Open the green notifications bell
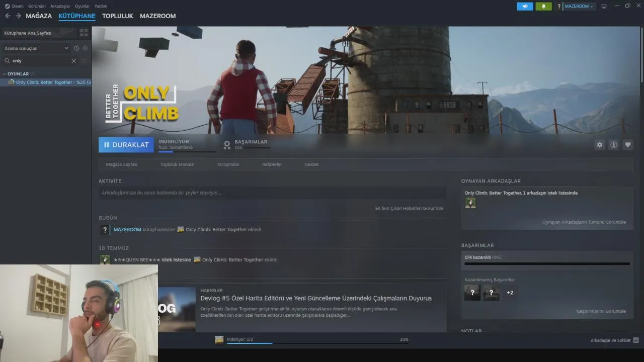Image resolution: width=644 pixels, height=362 pixels. [543, 6]
